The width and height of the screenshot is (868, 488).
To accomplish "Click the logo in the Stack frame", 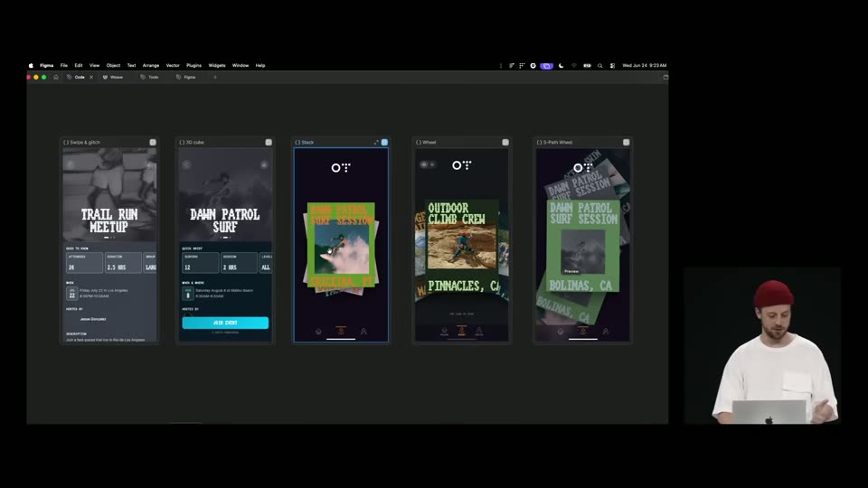I will click(341, 168).
